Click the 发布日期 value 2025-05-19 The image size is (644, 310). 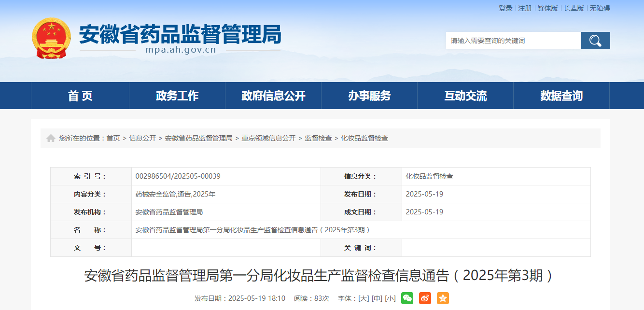424,194
